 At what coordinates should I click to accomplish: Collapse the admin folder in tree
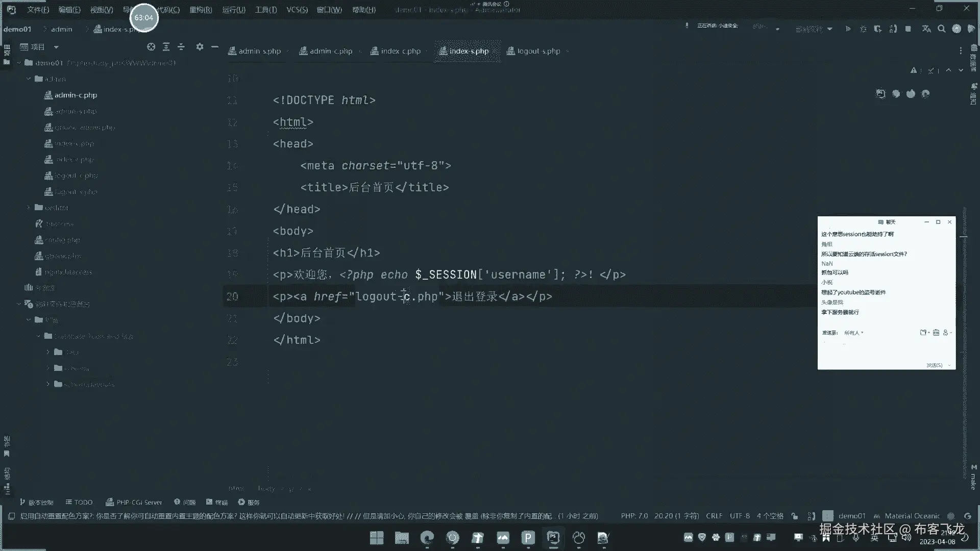[x=29, y=79]
